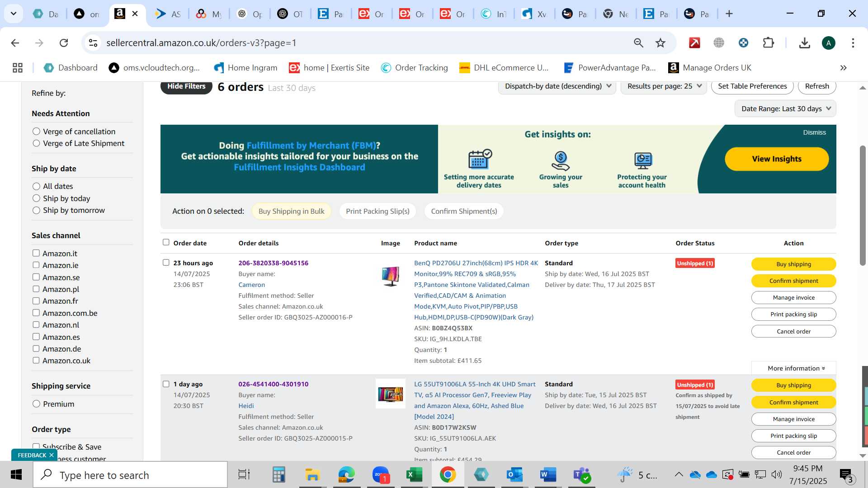Expand More information for the BenQ order
Image resolution: width=868 pixels, height=488 pixels.
[793, 368]
